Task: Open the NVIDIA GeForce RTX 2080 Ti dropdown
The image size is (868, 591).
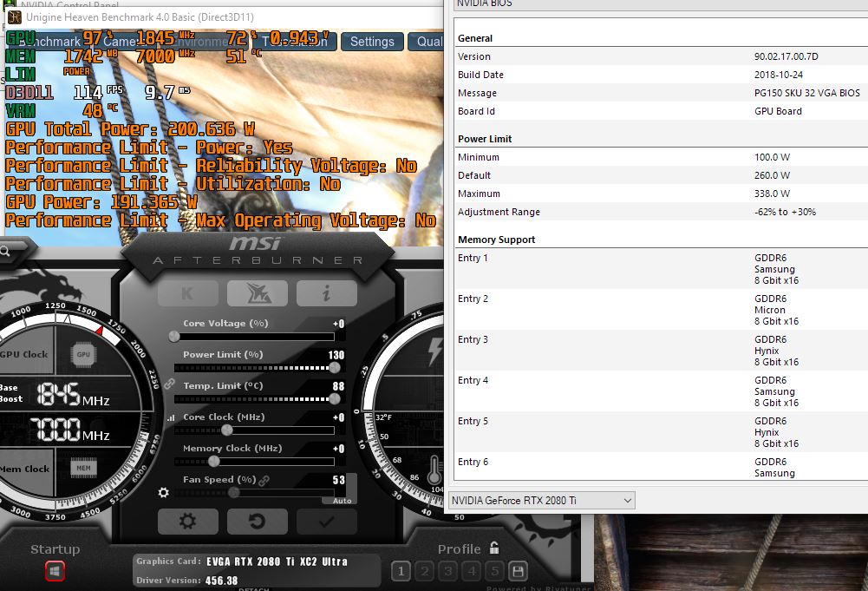Action: pyautogui.click(x=541, y=500)
